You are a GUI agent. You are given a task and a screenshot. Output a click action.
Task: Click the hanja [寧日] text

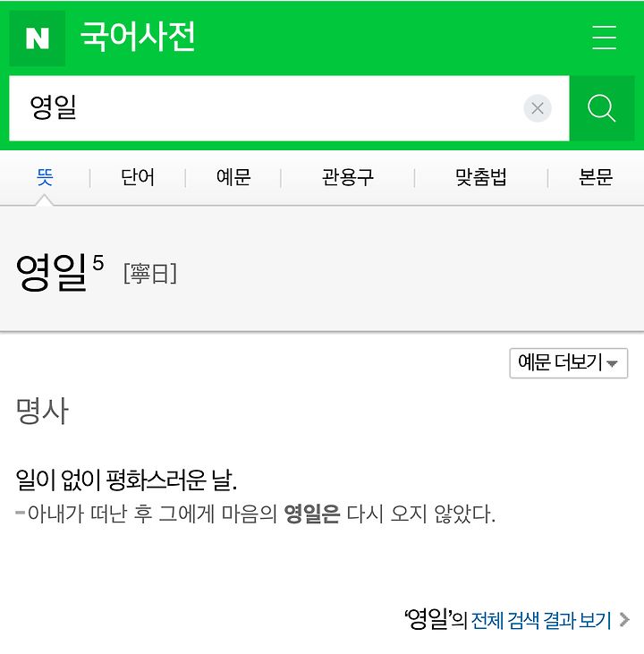click(150, 274)
